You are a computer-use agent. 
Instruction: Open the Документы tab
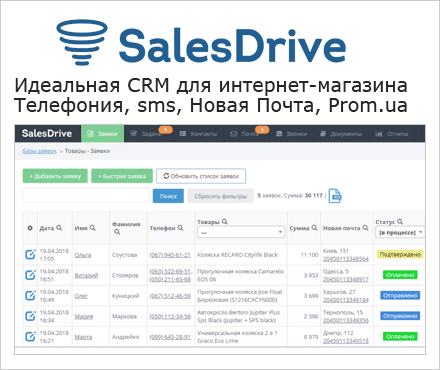pos(341,134)
